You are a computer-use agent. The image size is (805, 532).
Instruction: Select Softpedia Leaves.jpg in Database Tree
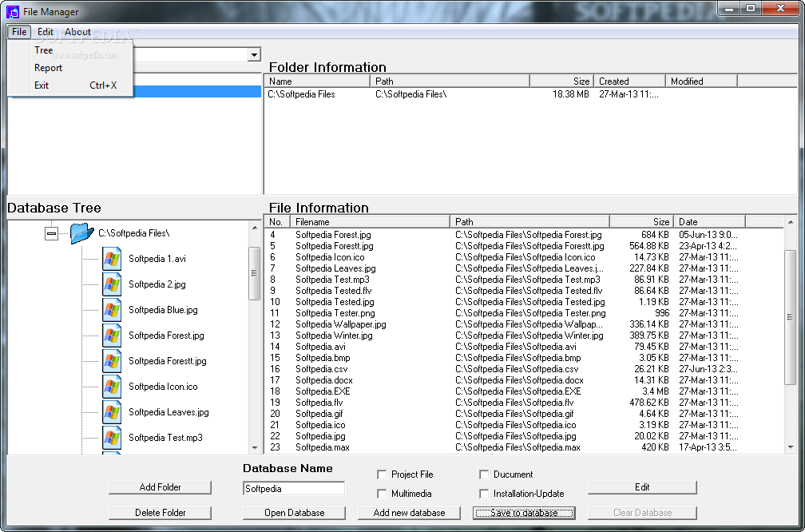pos(169,412)
